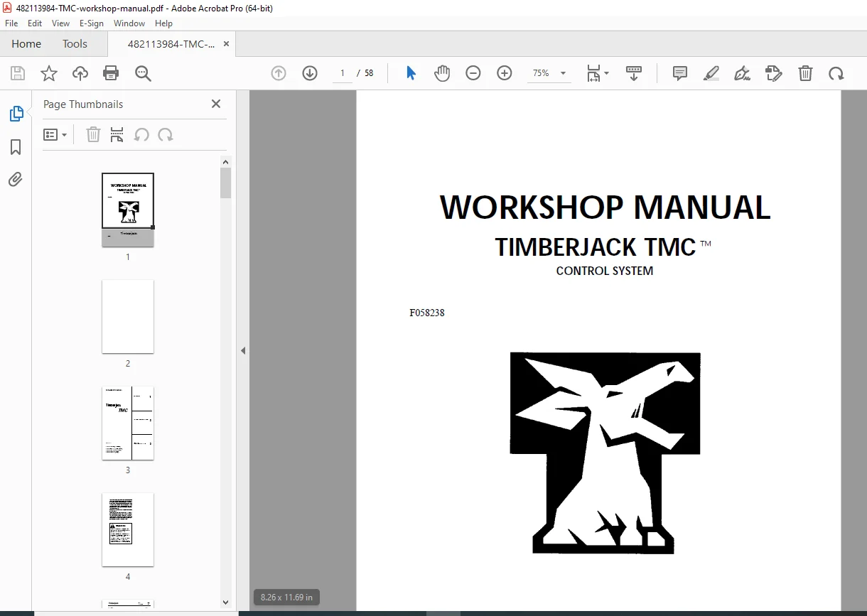The height and width of the screenshot is (616, 867).
Task: Click the Timberjack eagle logo image
Action: coord(605,453)
